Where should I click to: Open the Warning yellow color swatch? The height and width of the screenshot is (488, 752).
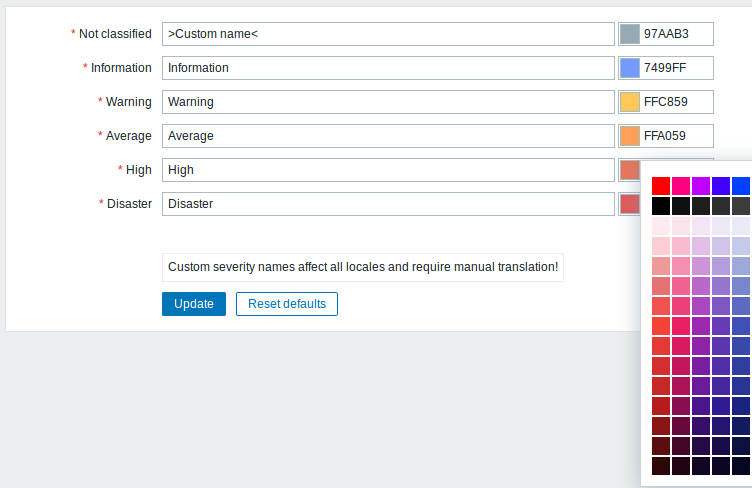(x=630, y=102)
